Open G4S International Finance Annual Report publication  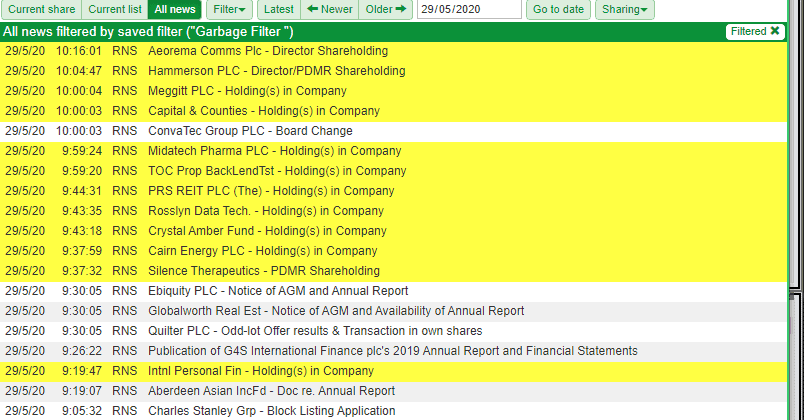(393, 351)
